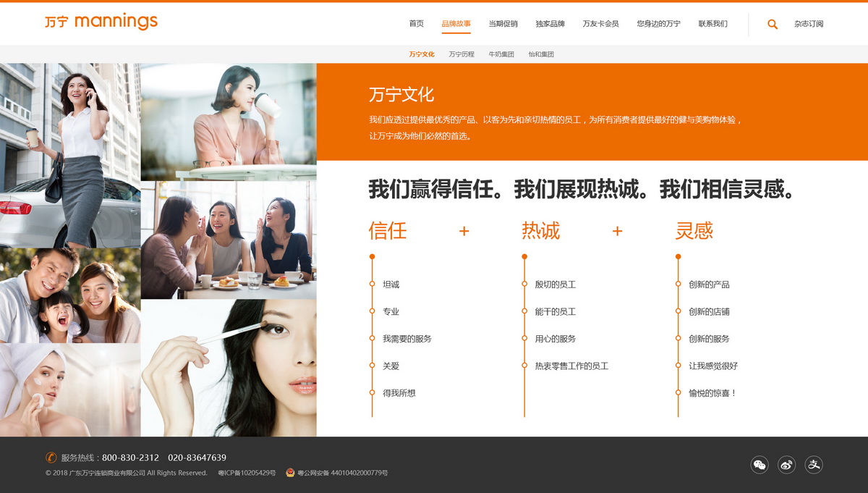Click the © 2018 广东万宁连锁商业有限公司 copyright text
Screen dimensions: 868x493
(127, 473)
